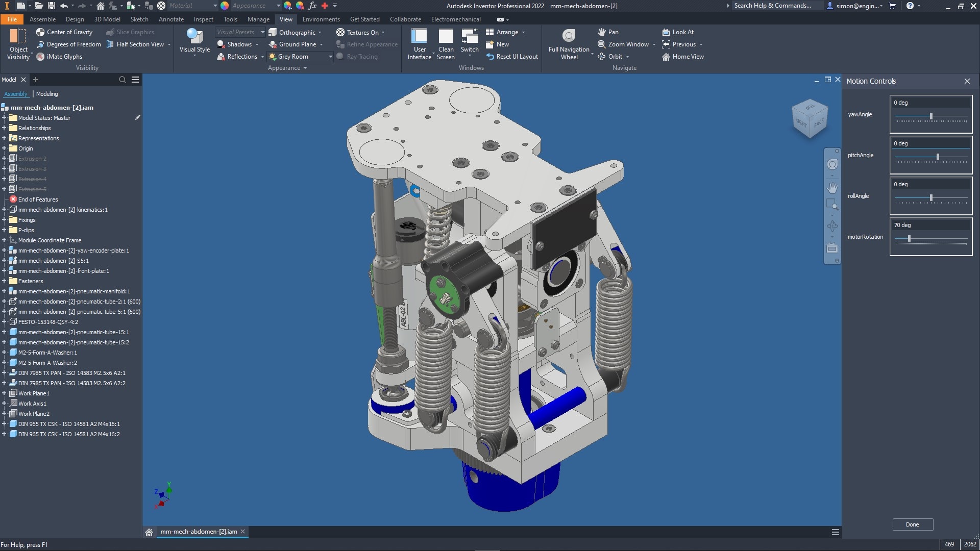Click navigation bar orbit icon
Viewport: 980px width, 551px height.
(832, 226)
